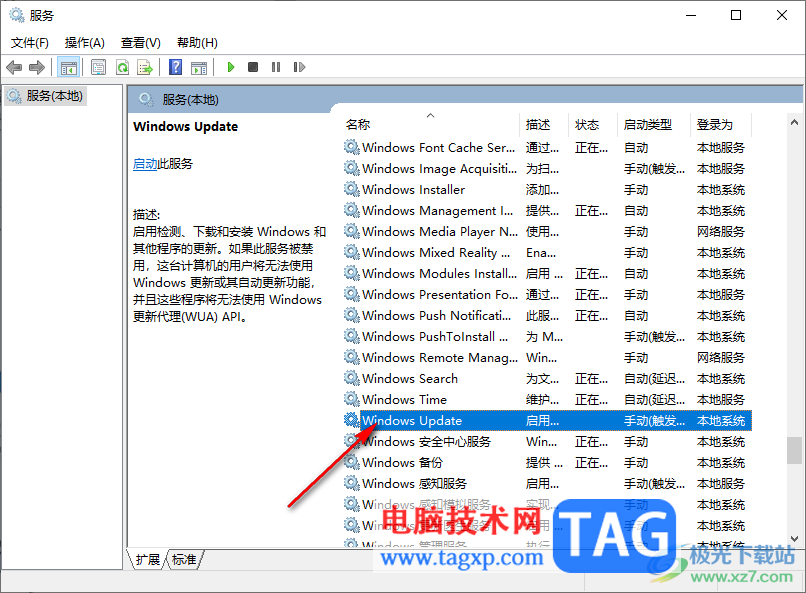Click the Back arrow toolbar icon
Viewport: 806px width, 593px height.
pyautogui.click(x=14, y=67)
